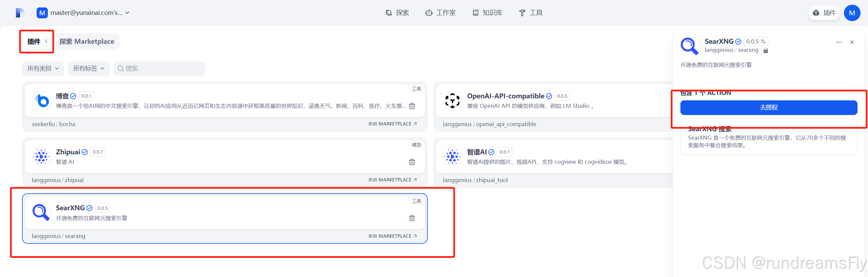Expand the 所有类别 filter dropdown
The height and width of the screenshot is (277, 868).
[43, 68]
